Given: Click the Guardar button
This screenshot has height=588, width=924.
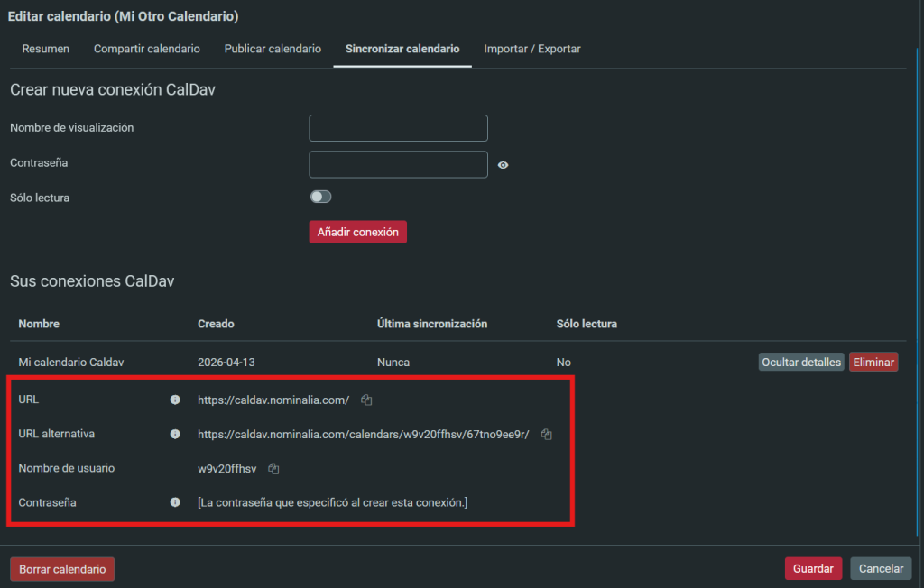Looking at the screenshot, I should tap(813, 569).
